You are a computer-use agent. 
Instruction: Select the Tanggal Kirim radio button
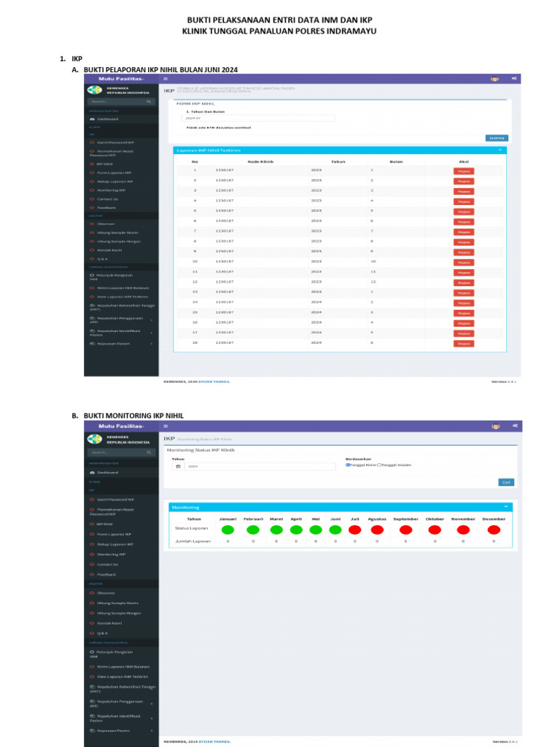pos(348,465)
